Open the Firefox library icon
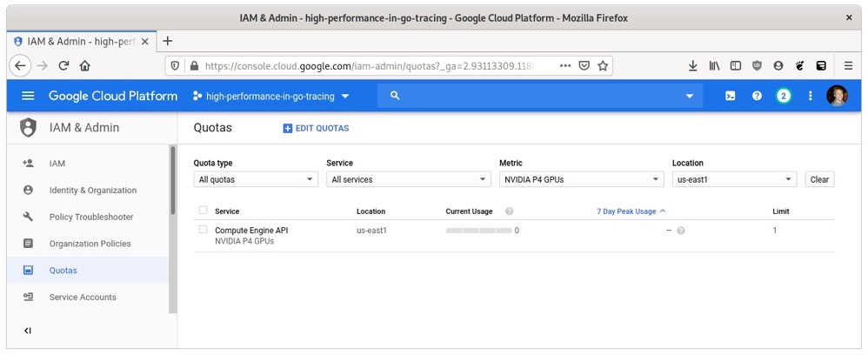The height and width of the screenshot is (355, 868). (714, 66)
